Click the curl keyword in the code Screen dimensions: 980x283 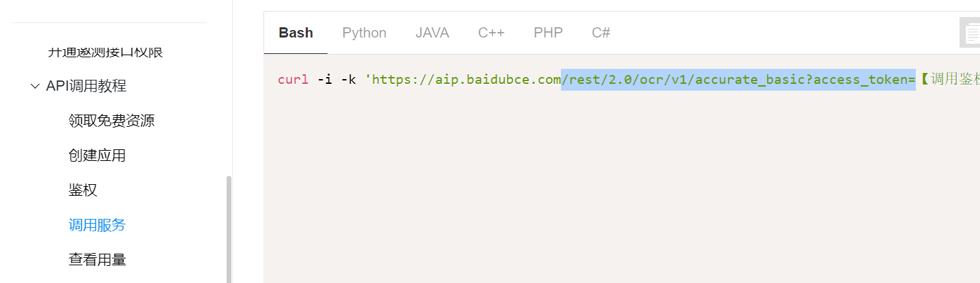[x=293, y=80]
